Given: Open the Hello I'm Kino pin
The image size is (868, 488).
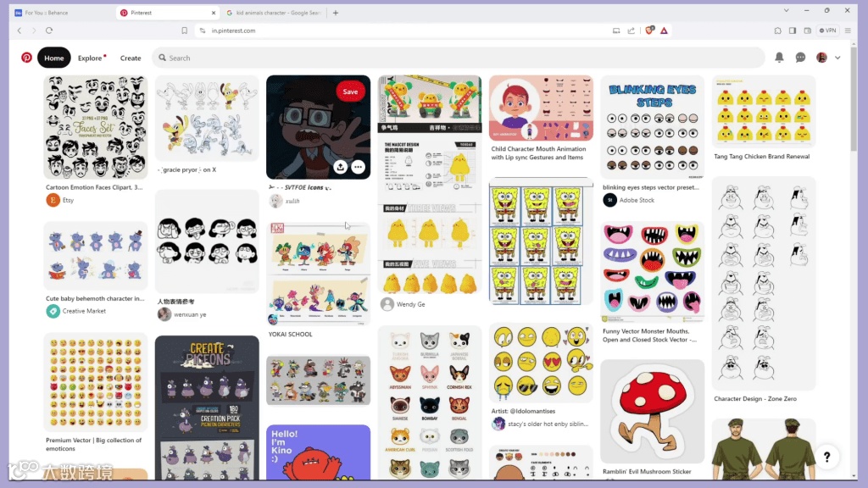Looking at the screenshot, I should coord(318,452).
